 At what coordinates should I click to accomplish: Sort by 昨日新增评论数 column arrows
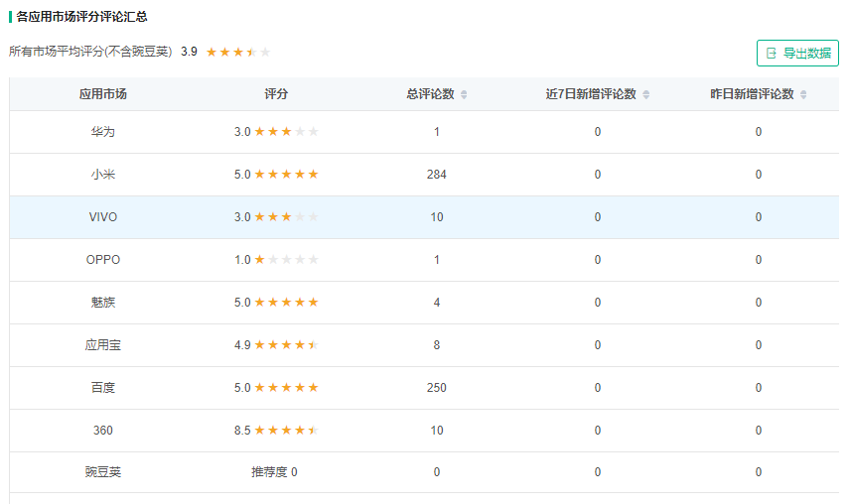click(803, 94)
